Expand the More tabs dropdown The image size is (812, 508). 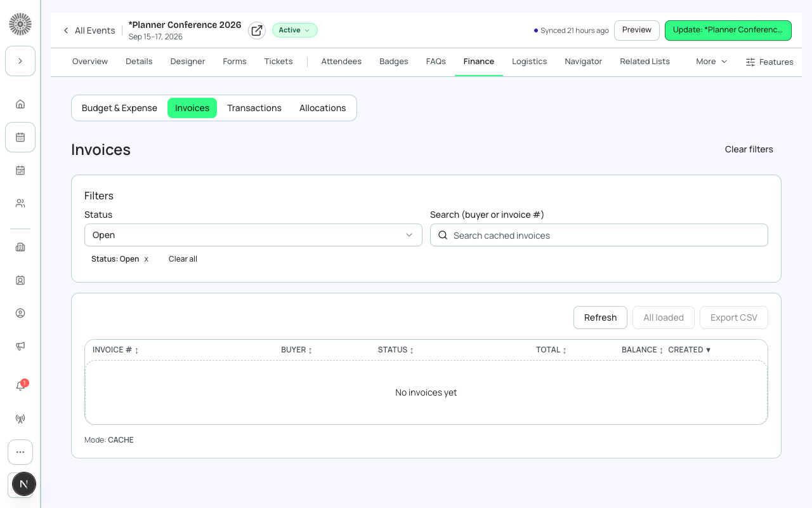tap(711, 62)
